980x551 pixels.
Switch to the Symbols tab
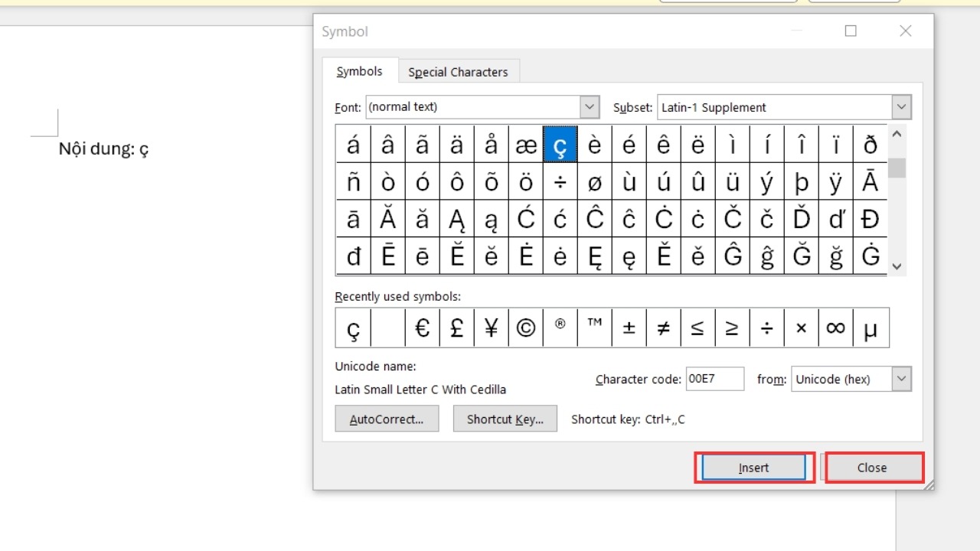pos(359,71)
